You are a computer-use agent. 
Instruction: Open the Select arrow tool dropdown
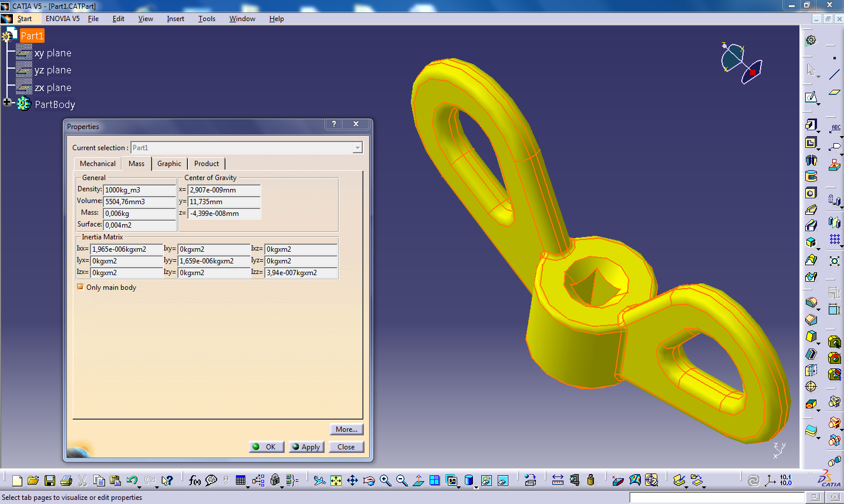[818, 76]
